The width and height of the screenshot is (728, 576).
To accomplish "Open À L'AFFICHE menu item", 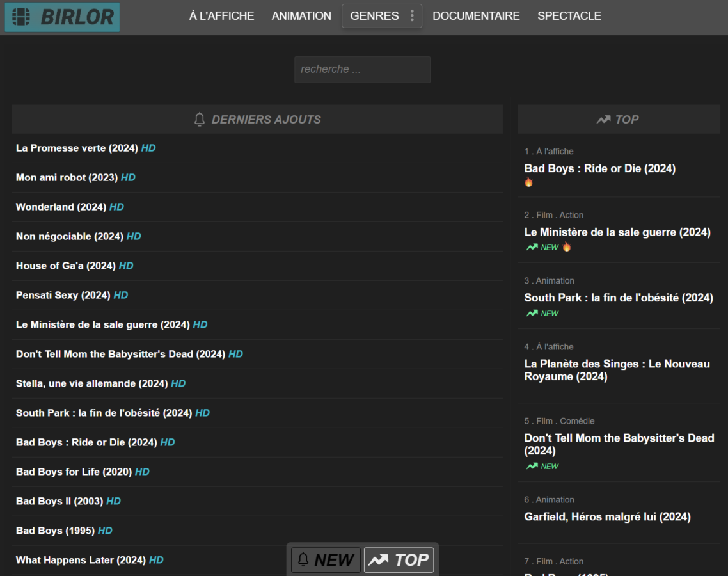I will 221,16.
